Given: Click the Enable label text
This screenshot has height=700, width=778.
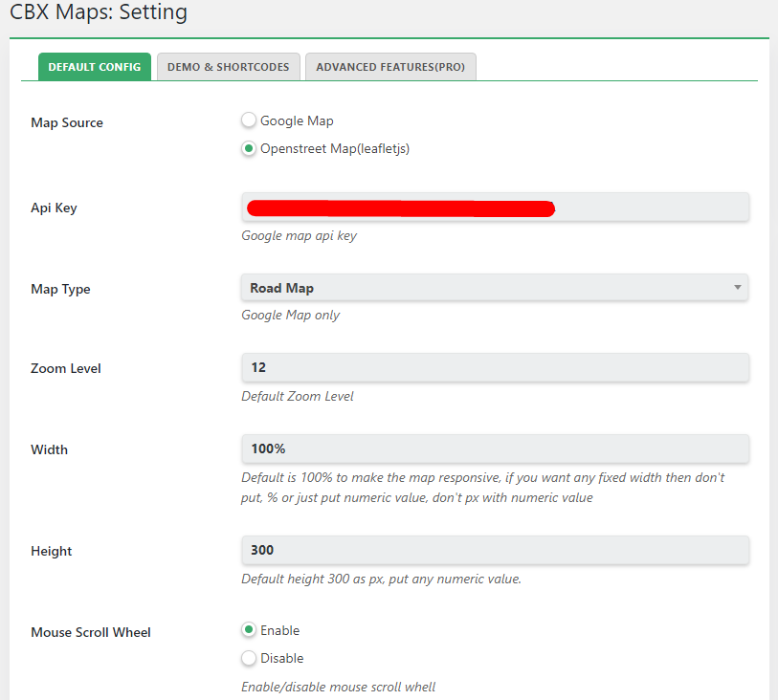Looking at the screenshot, I should pos(279,630).
